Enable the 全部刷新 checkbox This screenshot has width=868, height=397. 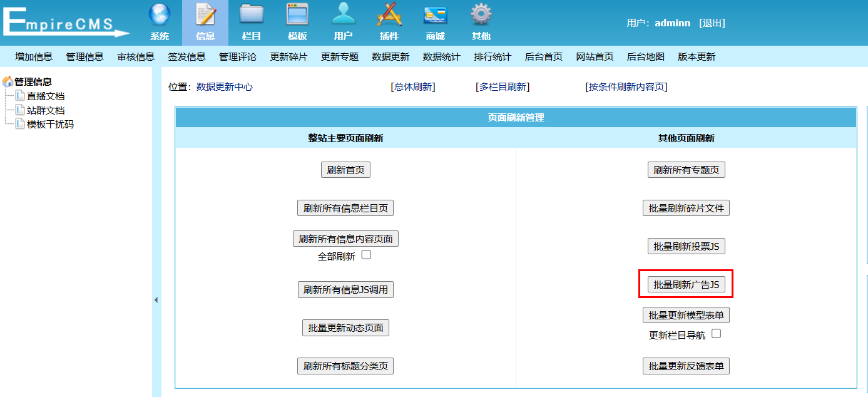pyautogui.click(x=366, y=255)
